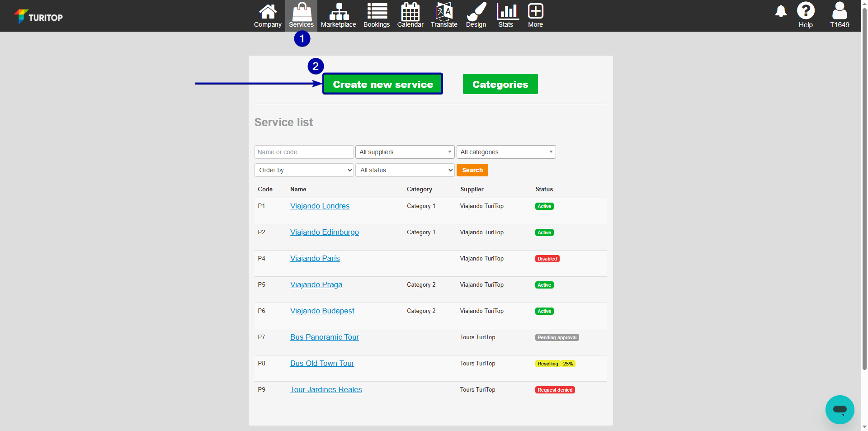Click the notifications bell icon
Image resolution: width=868 pixels, height=431 pixels.
pyautogui.click(x=781, y=11)
